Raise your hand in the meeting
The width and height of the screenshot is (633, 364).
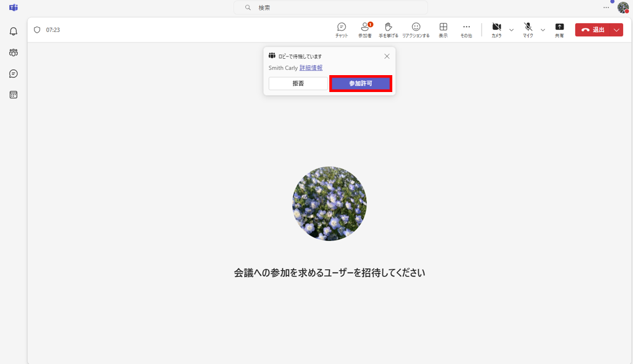[388, 29]
